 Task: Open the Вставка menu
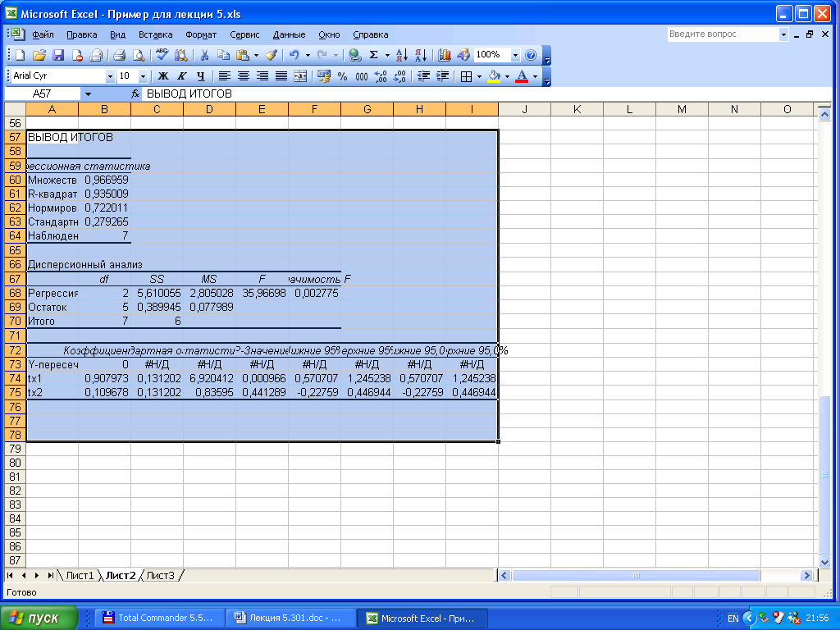155,34
